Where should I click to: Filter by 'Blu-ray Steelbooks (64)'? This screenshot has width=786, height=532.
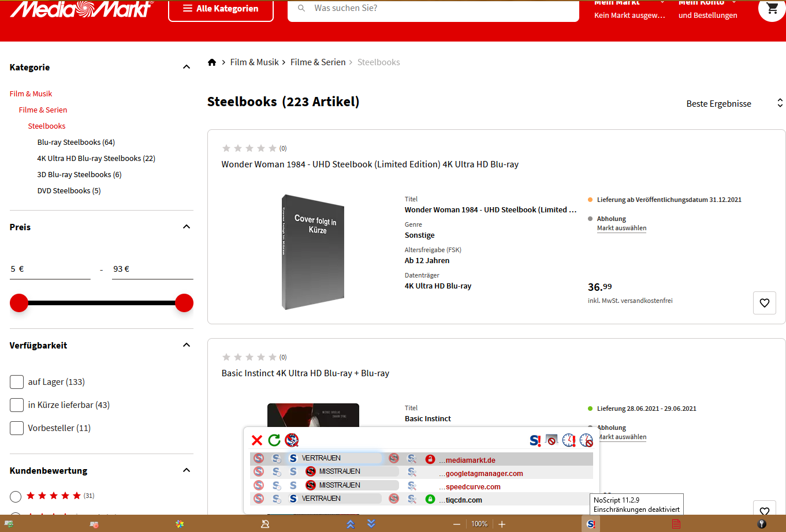[76, 142]
